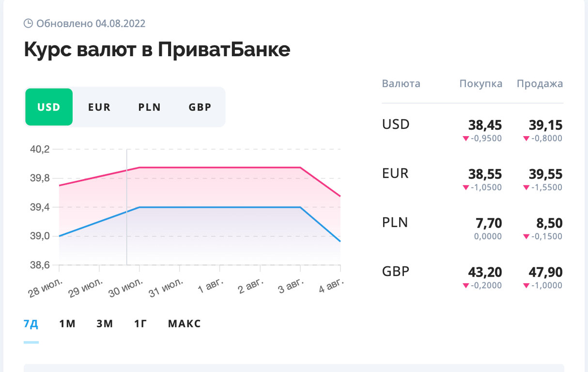
Task: Click the red arrow under GBP buy rate
Action: coord(466,286)
